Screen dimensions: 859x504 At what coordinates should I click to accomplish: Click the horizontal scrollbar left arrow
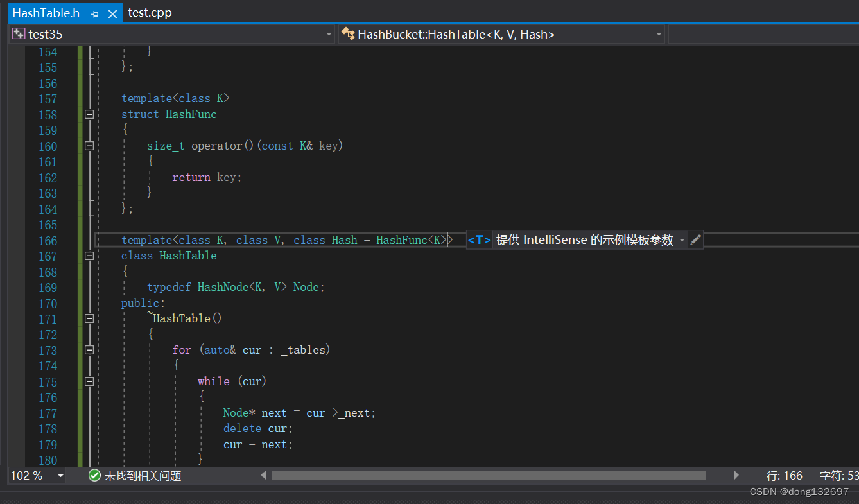[263, 476]
